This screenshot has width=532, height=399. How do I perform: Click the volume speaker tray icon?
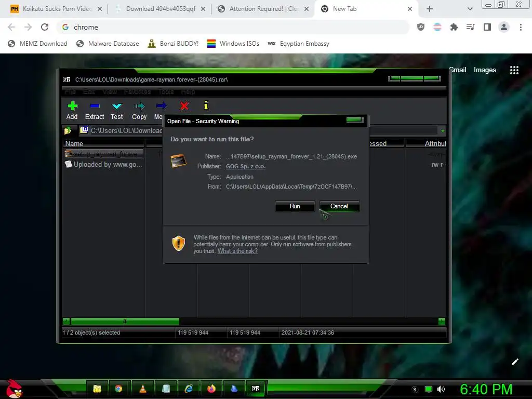(441, 389)
